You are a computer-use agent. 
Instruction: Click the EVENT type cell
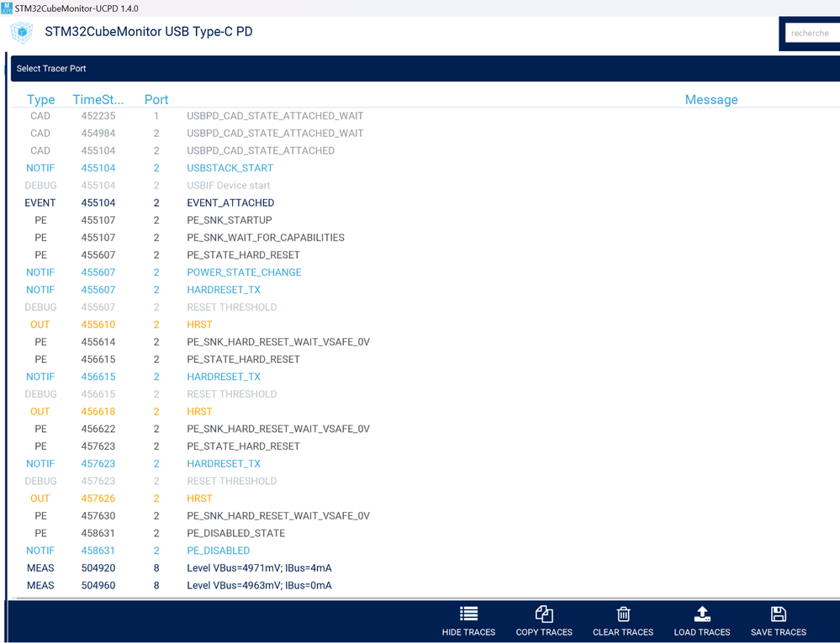coord(40,203)
